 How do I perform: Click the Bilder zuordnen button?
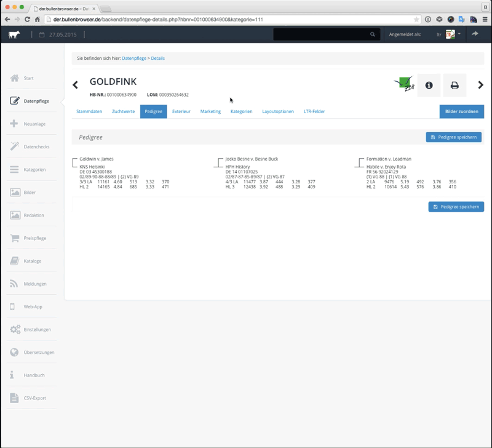[x=462, y=111]
